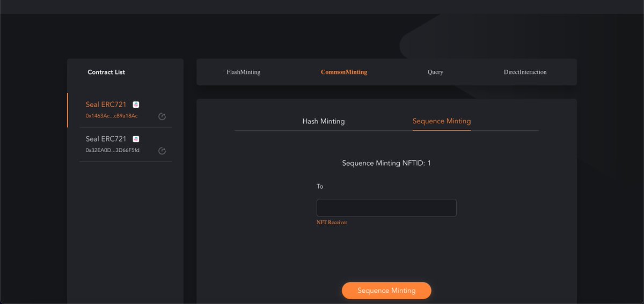The height and width of the screenshot is (304, 644).
Task: Click the address text 0x32EA0D...3D66F5fd
Action: pos(112,150)
